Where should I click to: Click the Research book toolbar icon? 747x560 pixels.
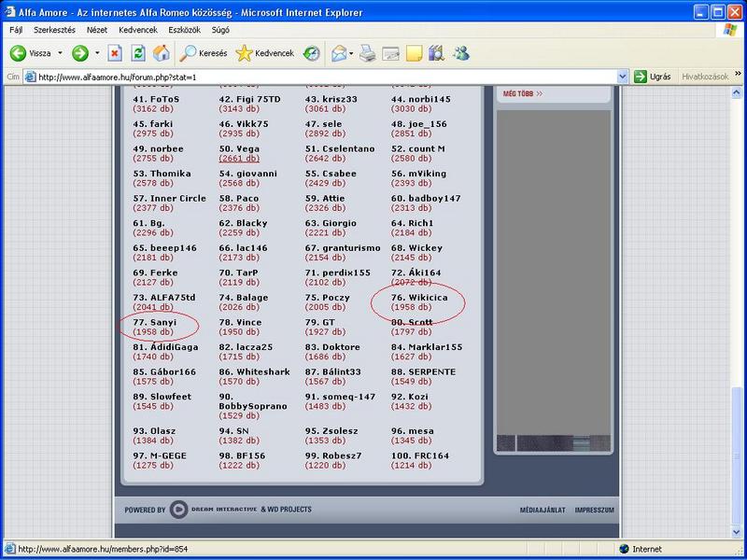(x=436, y=53)
